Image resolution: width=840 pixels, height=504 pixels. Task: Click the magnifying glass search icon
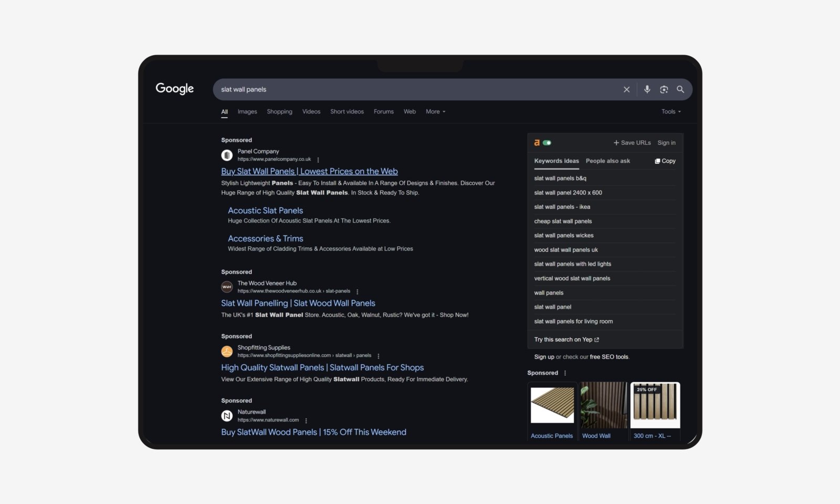coord(680,89)
